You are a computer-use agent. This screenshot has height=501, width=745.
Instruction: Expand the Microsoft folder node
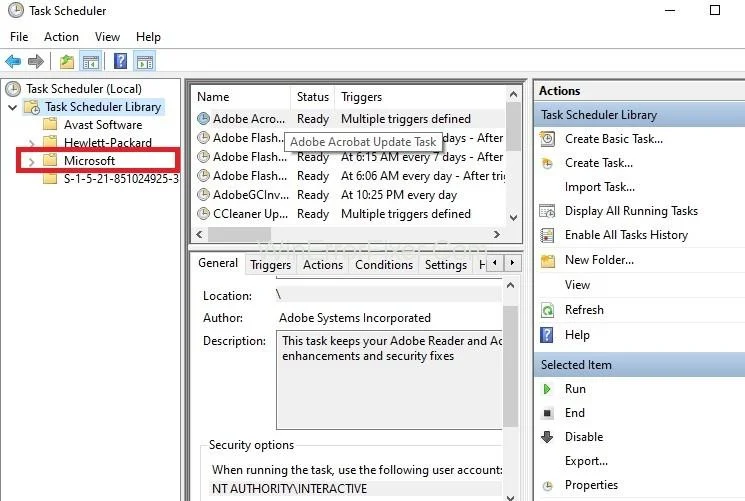(x=31, y=161)
